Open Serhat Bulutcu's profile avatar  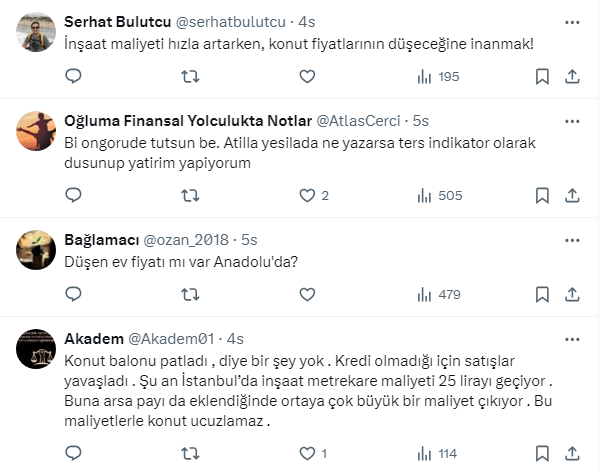coord(37,32)
